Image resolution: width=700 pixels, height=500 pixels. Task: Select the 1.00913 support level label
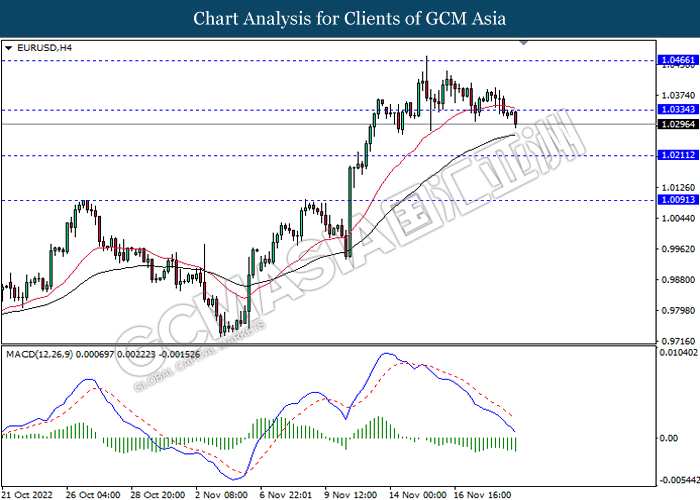[x=677, y=200]
